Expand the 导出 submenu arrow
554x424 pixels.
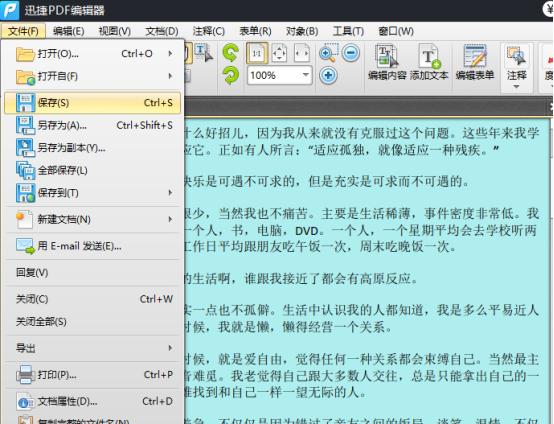(x=170, y=348)
